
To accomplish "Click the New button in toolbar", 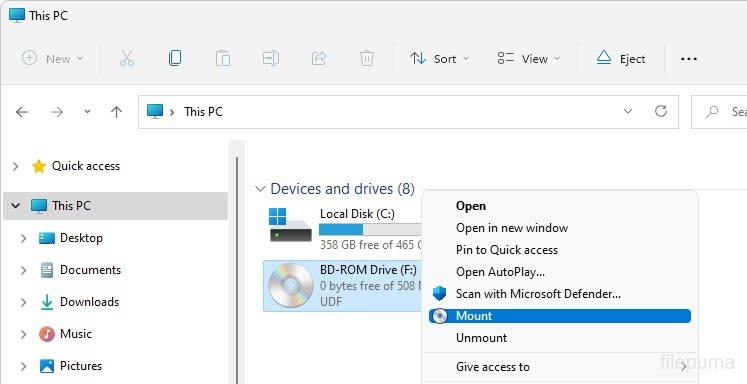I will (52, 59).
